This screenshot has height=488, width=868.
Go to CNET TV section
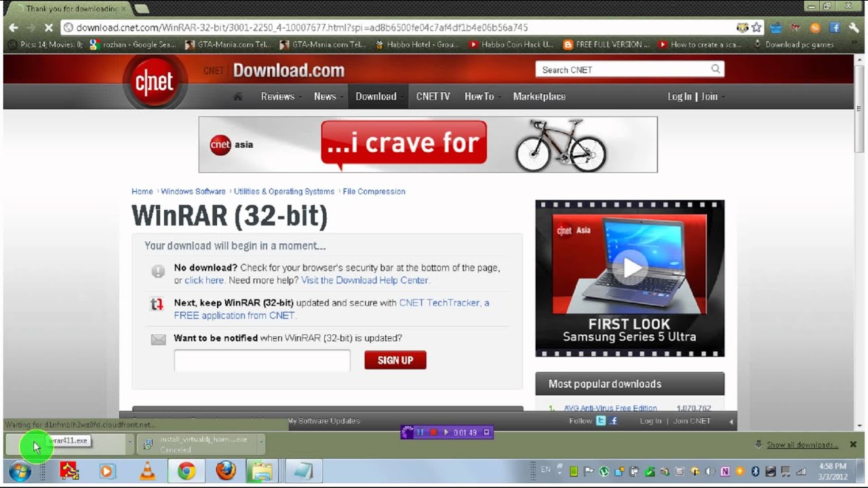[433, 96]
